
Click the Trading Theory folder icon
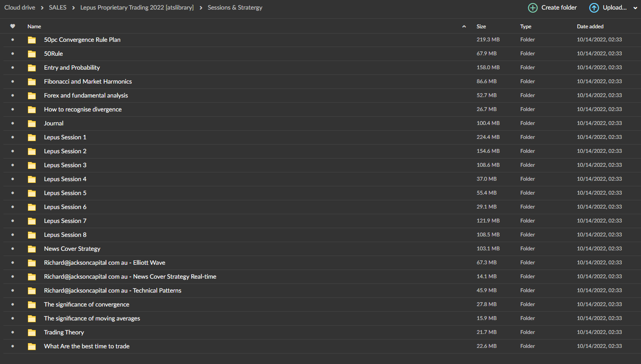(32, 333)
